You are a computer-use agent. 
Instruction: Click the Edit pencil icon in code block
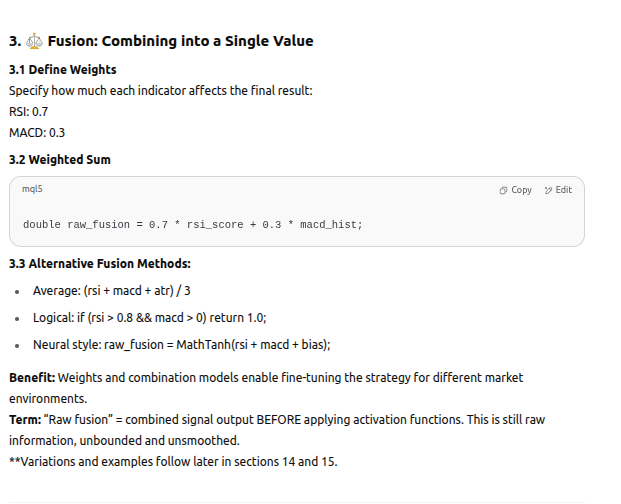549,190
